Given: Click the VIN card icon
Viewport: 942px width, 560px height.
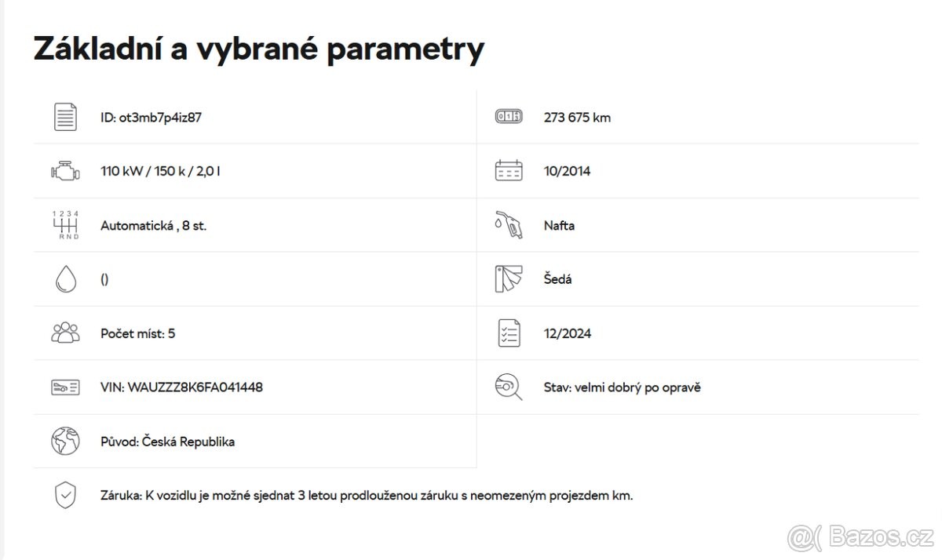Looking at the screenshot, I should [65, 387].
